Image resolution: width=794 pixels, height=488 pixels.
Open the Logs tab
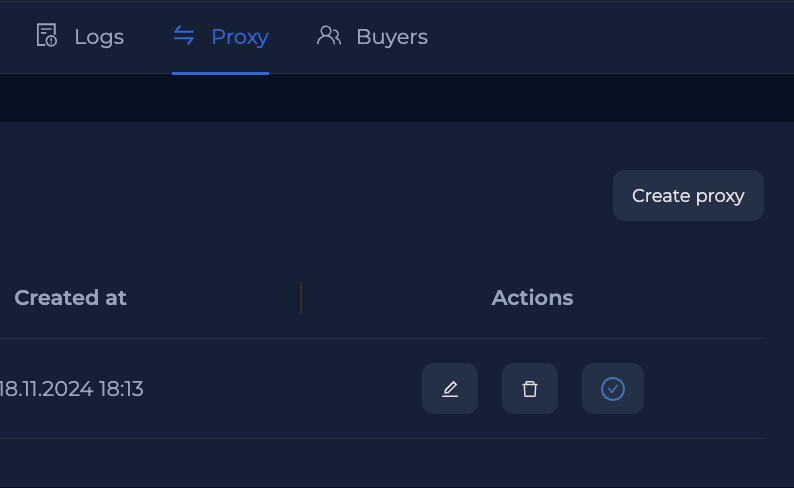[99, 37]
